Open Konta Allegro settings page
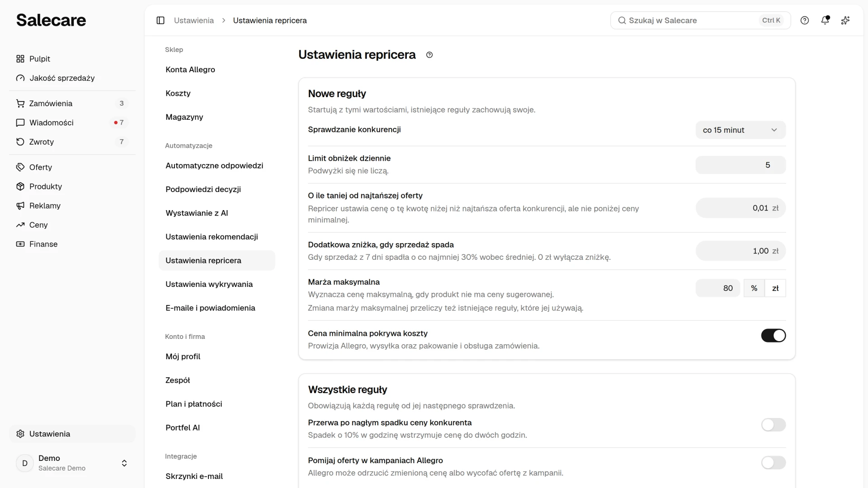 point(217,70)
